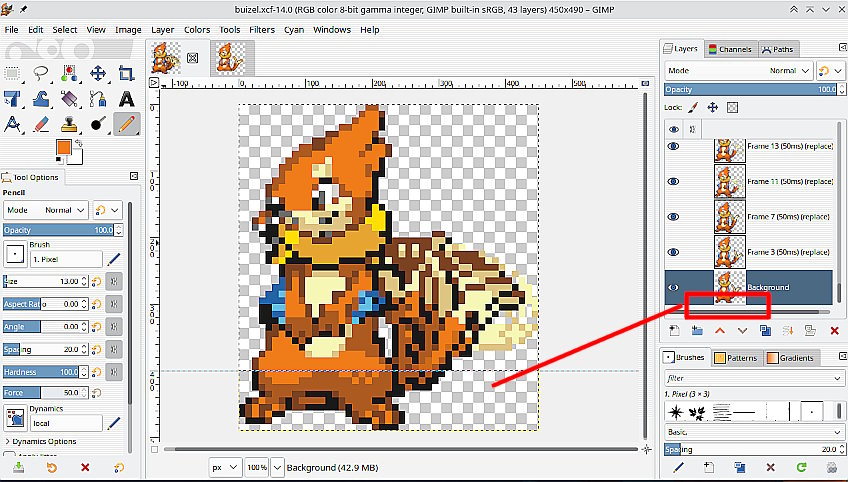Select the Unified Transform tool

click(x=12, y=99)
